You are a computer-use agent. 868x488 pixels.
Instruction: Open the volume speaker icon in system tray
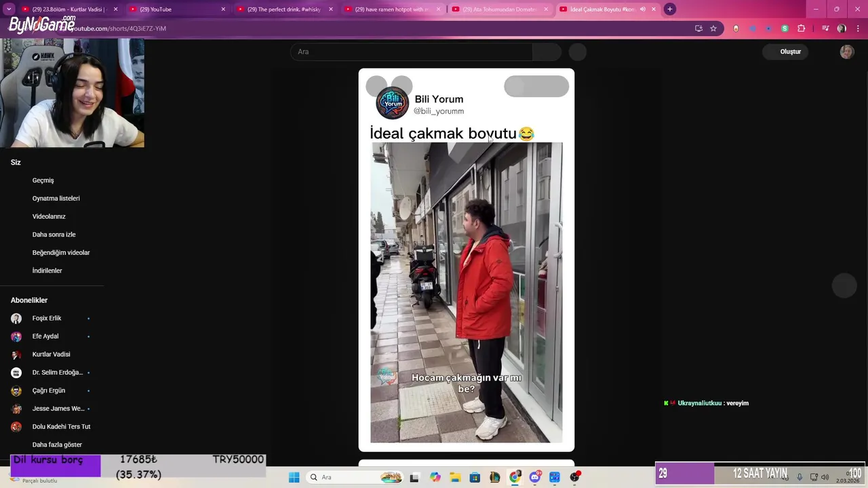pyautogui.click(x=825, y=477)
